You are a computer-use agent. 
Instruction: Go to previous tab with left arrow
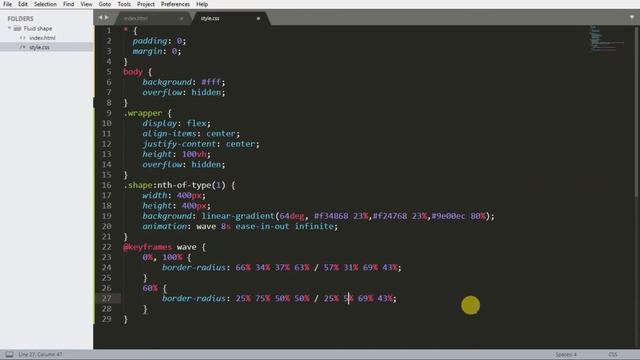[x=100, y=18]
